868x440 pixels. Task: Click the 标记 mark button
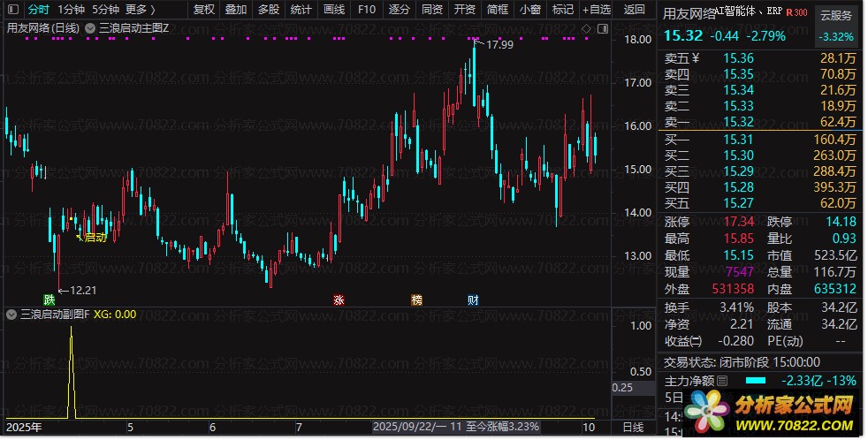tap(562, 10)
